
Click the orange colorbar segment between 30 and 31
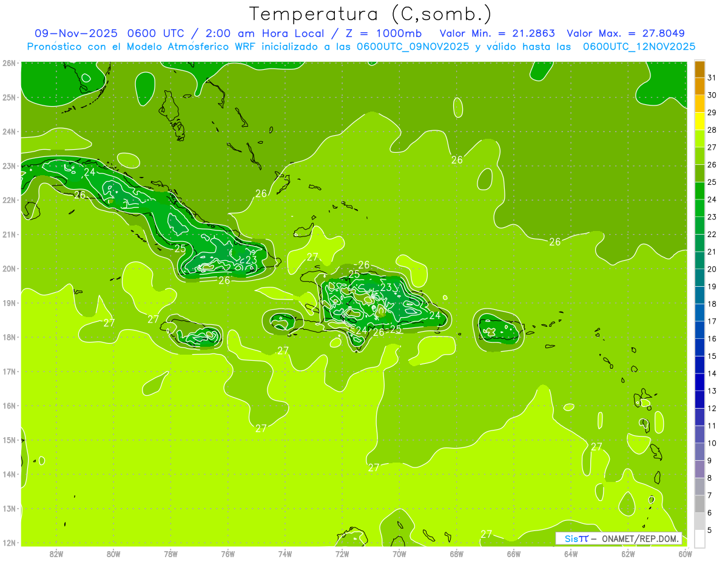(x=699, y=86)
